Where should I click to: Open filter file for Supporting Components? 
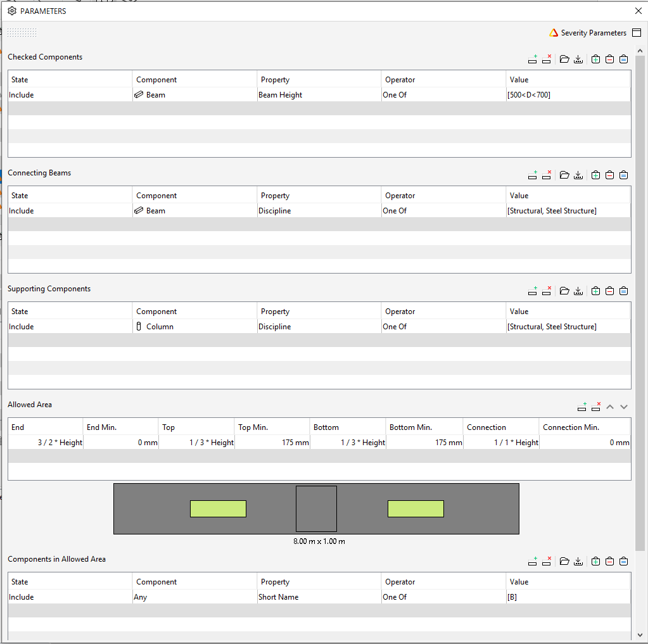pyautogui.click(x=564, y=291)
